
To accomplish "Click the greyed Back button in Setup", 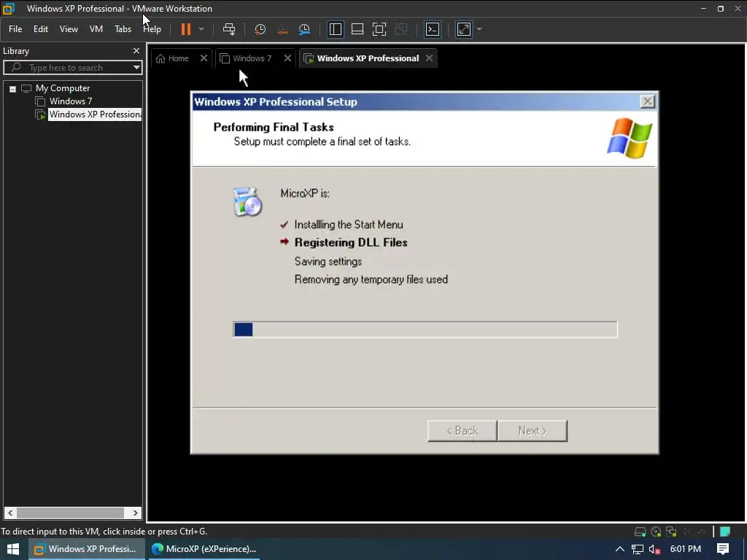I will (x=462, y=431).
